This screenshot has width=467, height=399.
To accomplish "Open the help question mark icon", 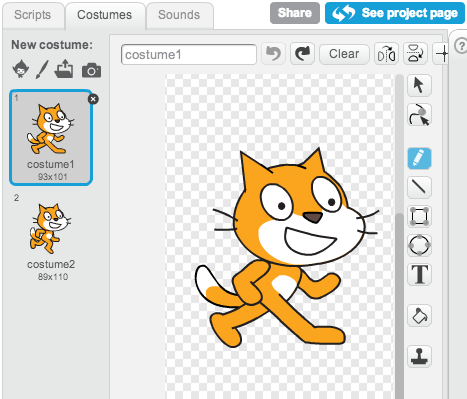I will pos(461,46).
